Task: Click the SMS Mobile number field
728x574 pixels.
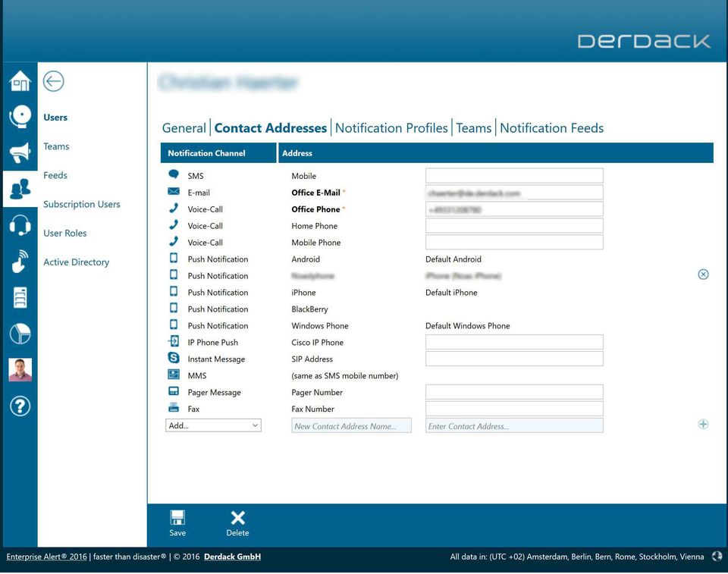Action: tap(514, 176)
